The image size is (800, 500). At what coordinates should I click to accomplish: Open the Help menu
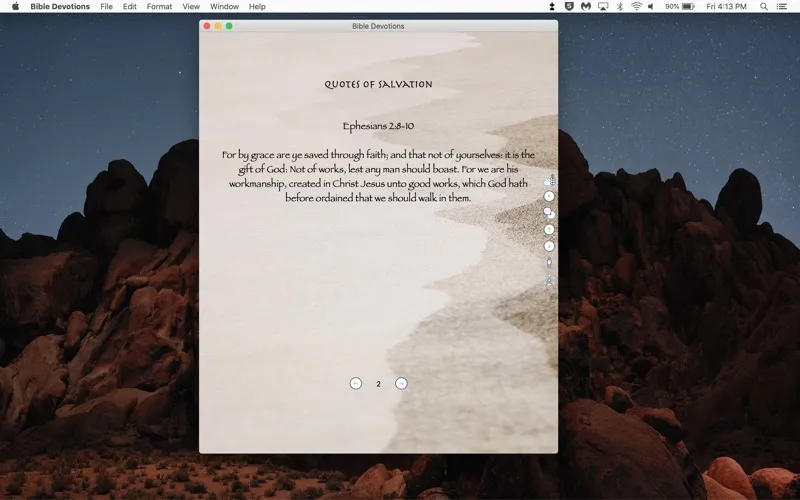(x=257, y=7)
